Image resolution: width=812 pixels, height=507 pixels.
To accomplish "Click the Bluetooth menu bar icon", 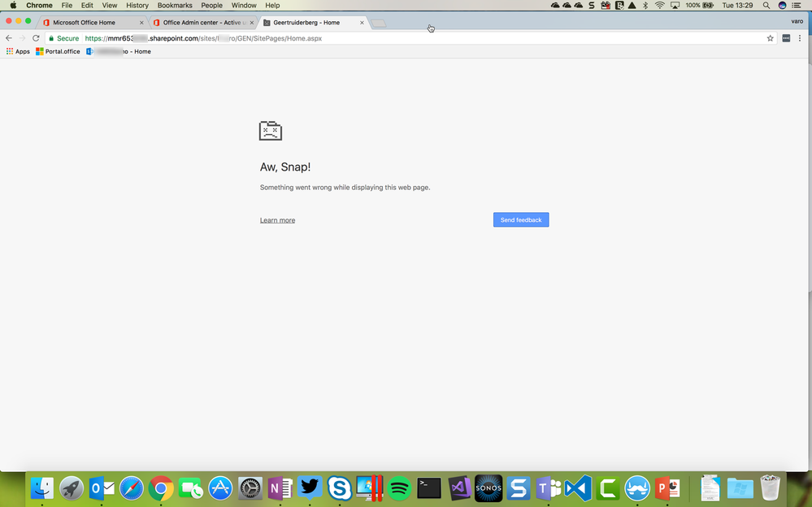I will (x=645, y=5).
